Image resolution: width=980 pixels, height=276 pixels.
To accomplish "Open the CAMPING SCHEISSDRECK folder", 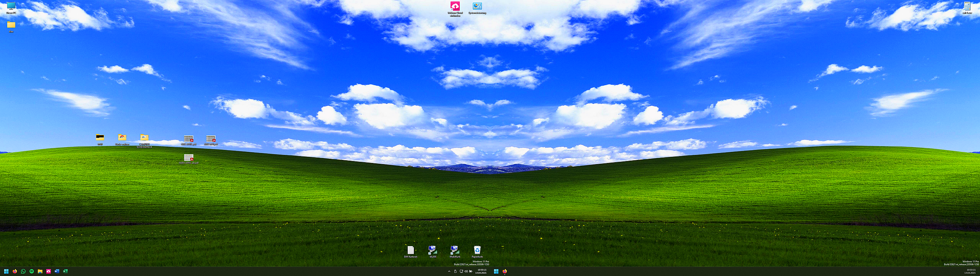I will coord(144,141).
